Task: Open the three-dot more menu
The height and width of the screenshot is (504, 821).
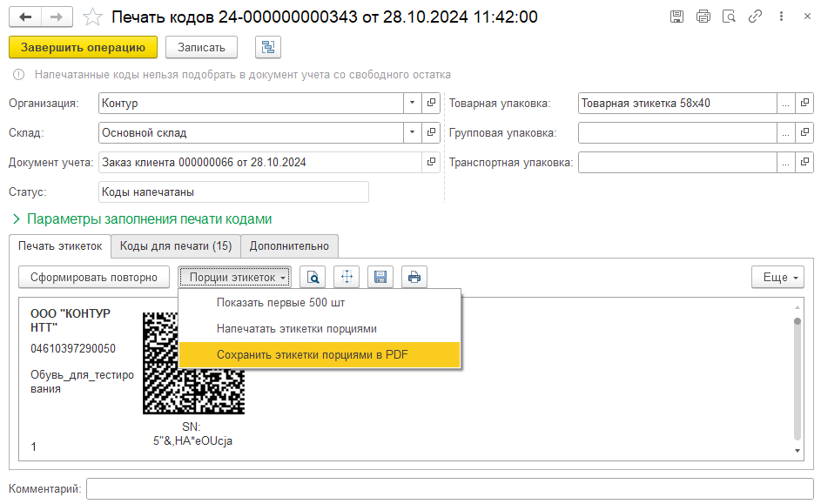Action: pyautogui.click(x=781, y=17)
